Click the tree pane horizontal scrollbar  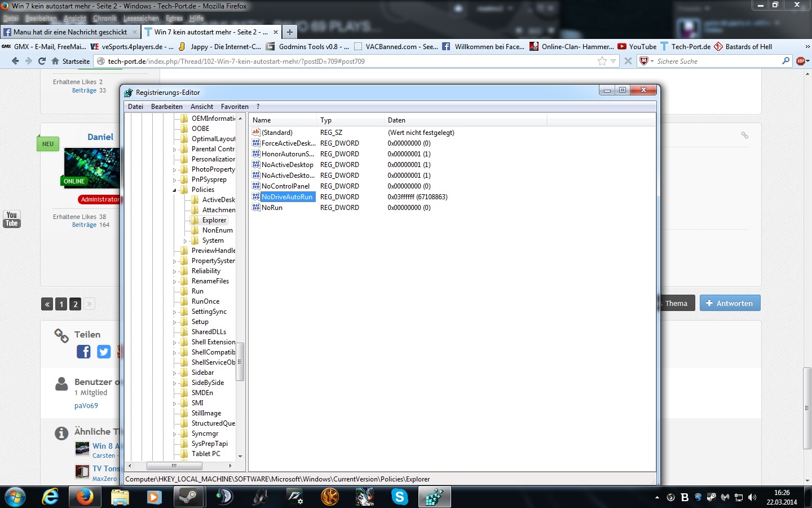tap(174, 466)
